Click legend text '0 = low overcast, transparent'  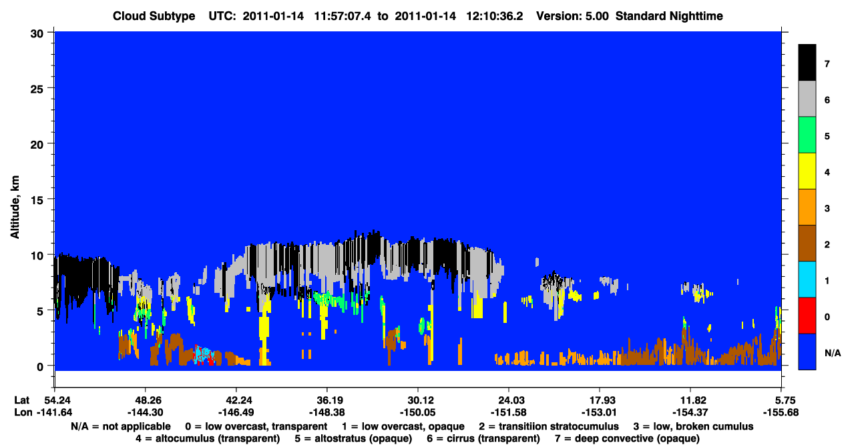pyautogui.click(x=256, y=426)
